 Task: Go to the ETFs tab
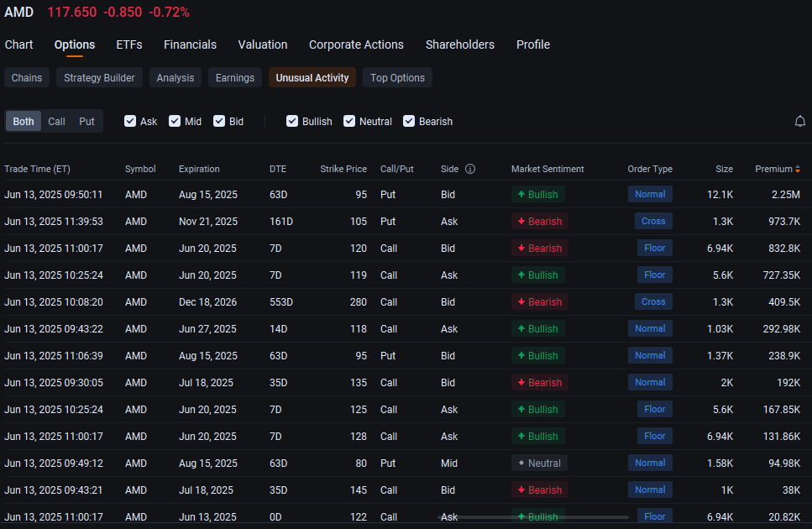pyautogui.click(x=129, y=45)
